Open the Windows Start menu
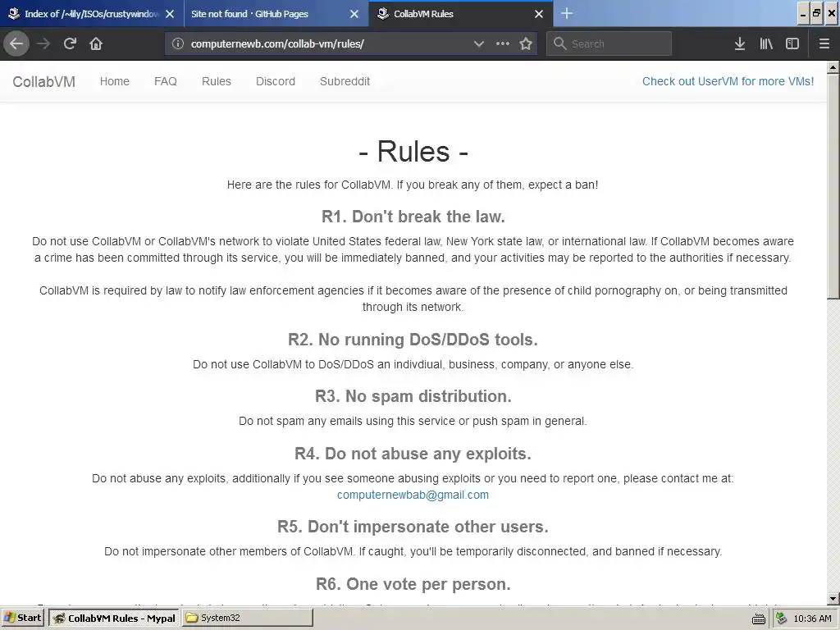840x630 pixels. tap(22, 618)
